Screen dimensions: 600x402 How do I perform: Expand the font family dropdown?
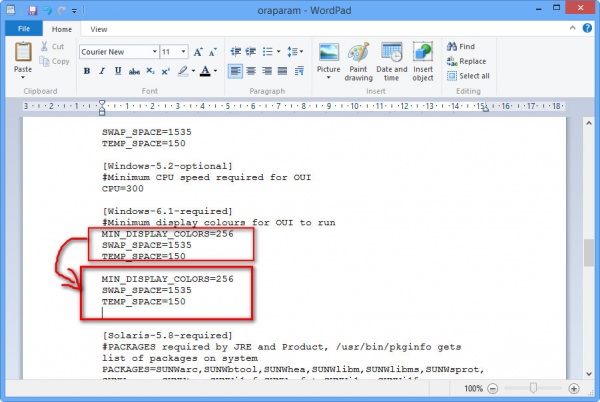tap(155, 52)
